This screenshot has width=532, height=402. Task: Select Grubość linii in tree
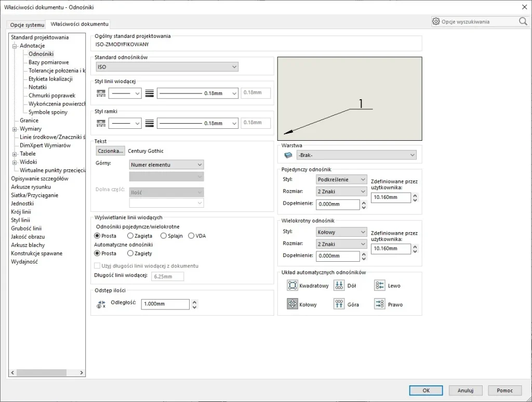[26, 229]
